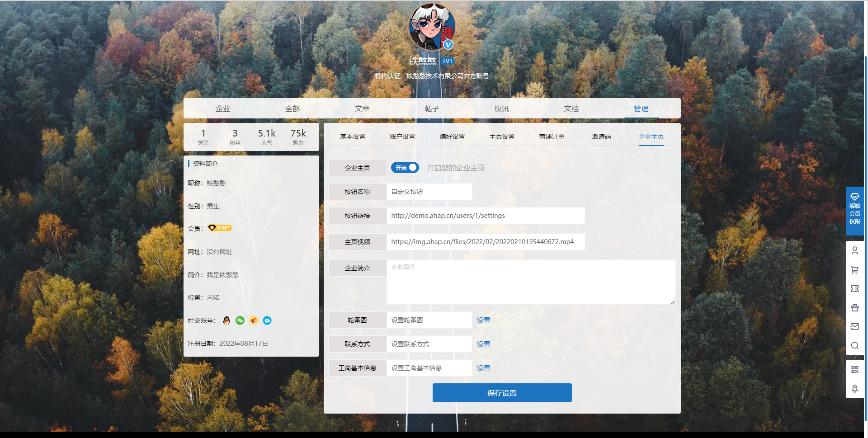Click 设置 next to 轮番图
Viewport: 868px width, 438px height.
point(483,320)
